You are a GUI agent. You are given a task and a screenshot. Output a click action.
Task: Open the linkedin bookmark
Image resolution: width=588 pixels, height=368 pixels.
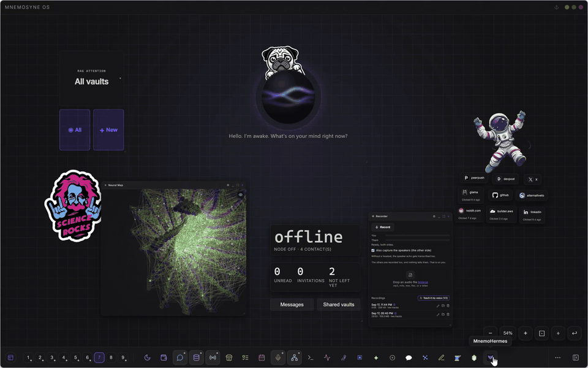coord(532,215)
